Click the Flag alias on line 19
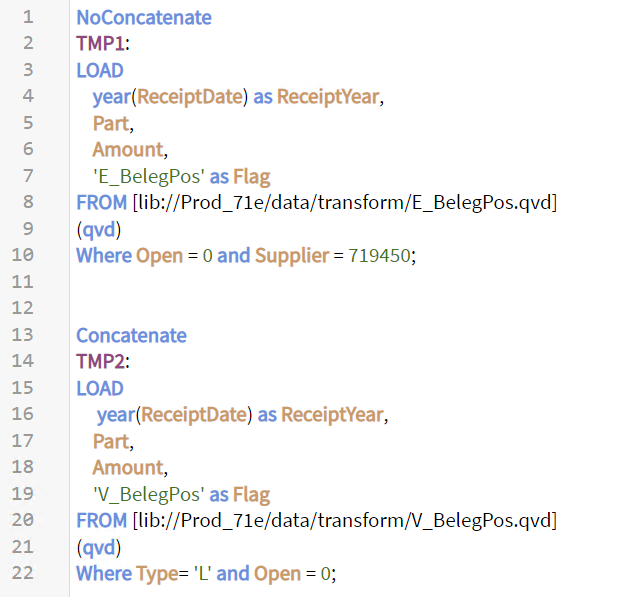The width and height of the screenshot is (638, 597). (251, 495)
